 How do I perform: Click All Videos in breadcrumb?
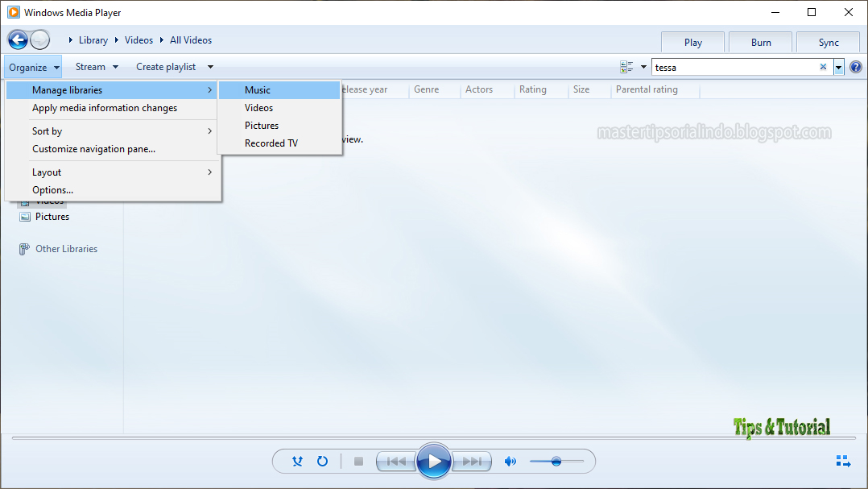tap(190, 39)
